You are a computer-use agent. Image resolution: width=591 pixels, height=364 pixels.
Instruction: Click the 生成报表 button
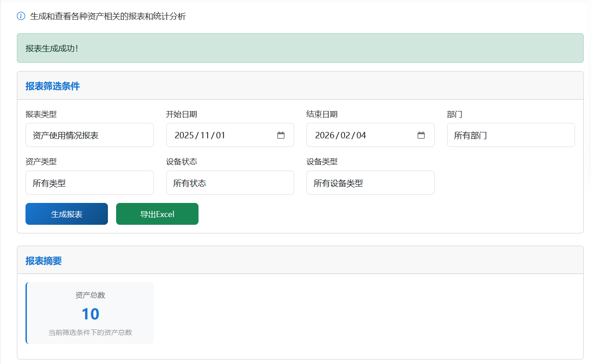point(66,214)
